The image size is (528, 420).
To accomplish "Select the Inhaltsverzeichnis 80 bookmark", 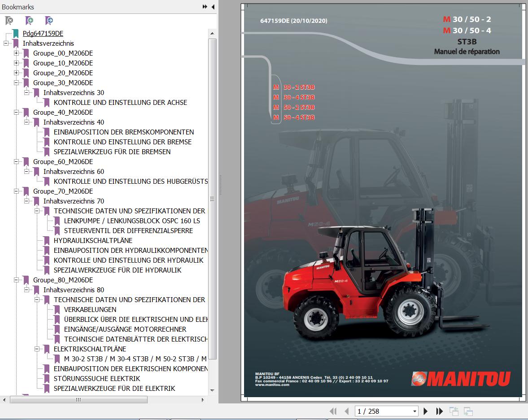I will click(74, 290).
